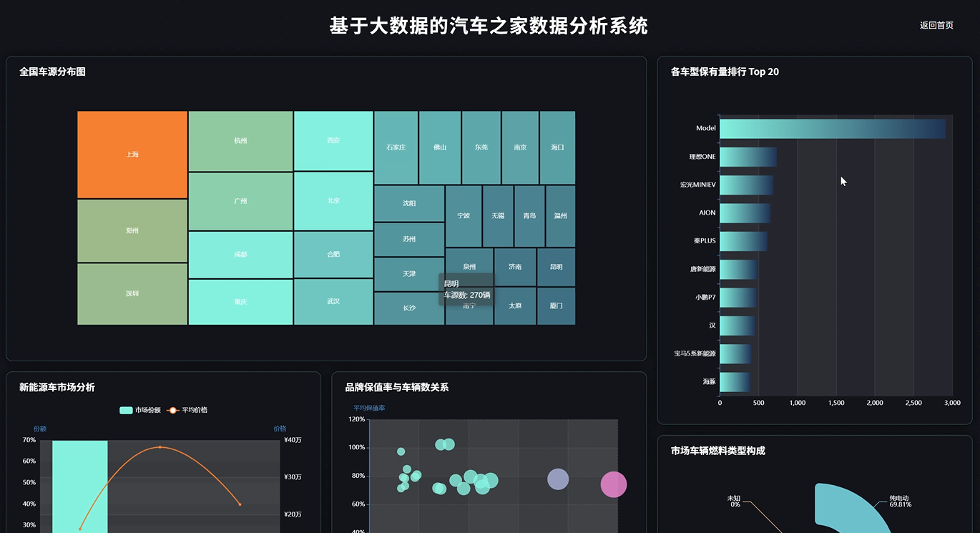Image resolution: width=980 pixels, height=533 pixels.
Task: Click the 纯电动 69.81% label
Action: (x=900, y=501)
